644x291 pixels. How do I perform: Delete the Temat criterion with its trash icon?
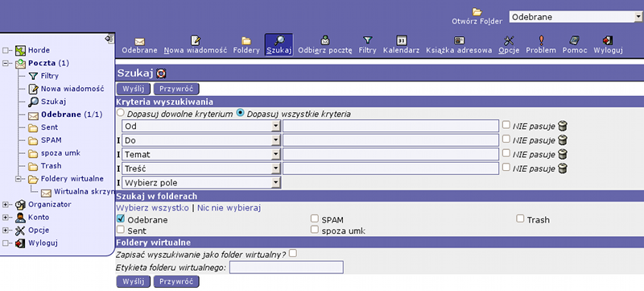click(563, 155)
